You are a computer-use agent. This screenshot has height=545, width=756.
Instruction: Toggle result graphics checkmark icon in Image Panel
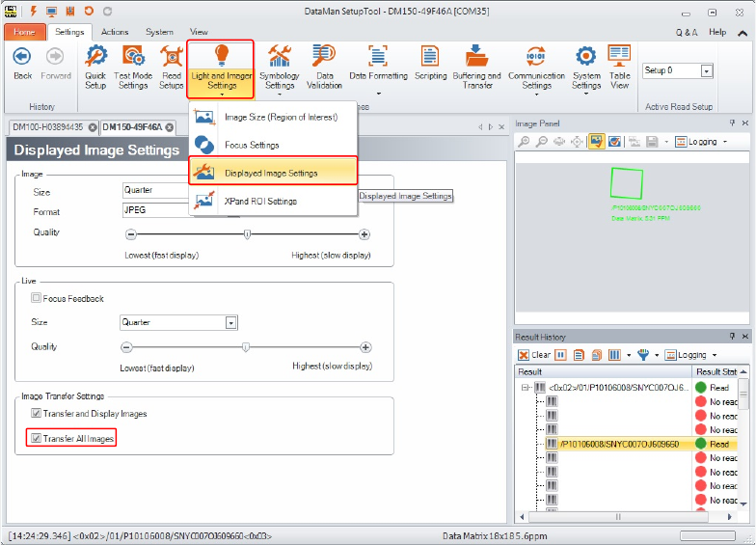(614, 141)
